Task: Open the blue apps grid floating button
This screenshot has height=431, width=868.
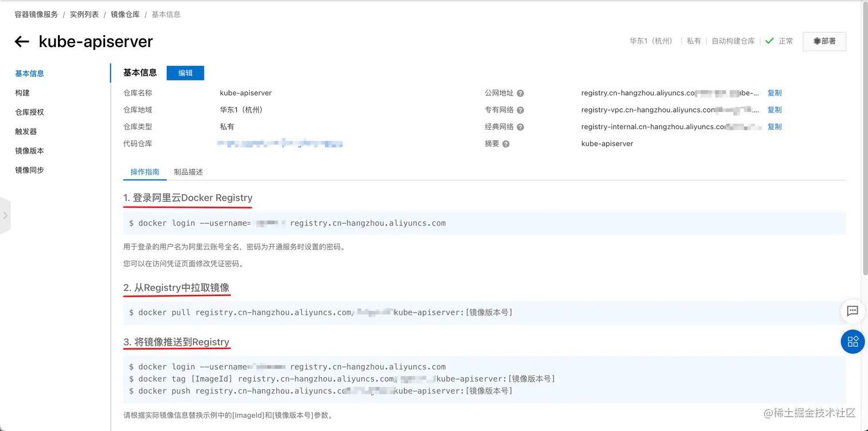Action: pyautogui.click(x=852, y=341)
